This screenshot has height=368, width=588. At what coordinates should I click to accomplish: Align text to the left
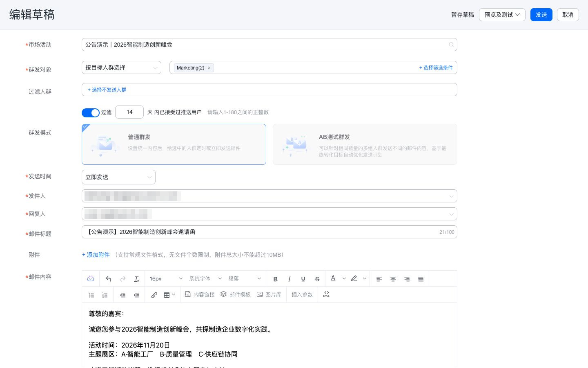tap(379, 279)
